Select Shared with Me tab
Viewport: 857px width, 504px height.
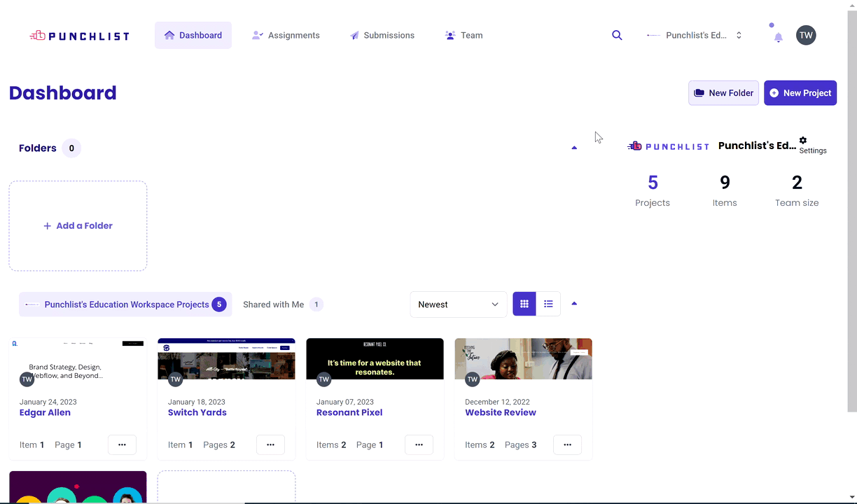point(283,304)
